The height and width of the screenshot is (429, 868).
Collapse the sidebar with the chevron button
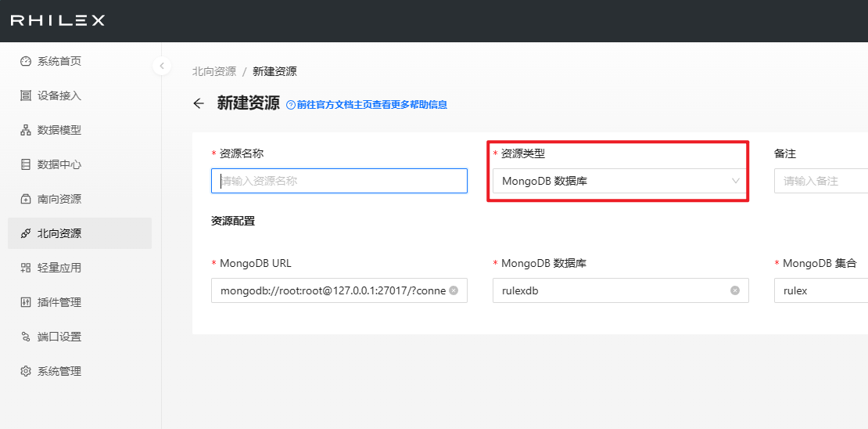(x=162, y=66)
